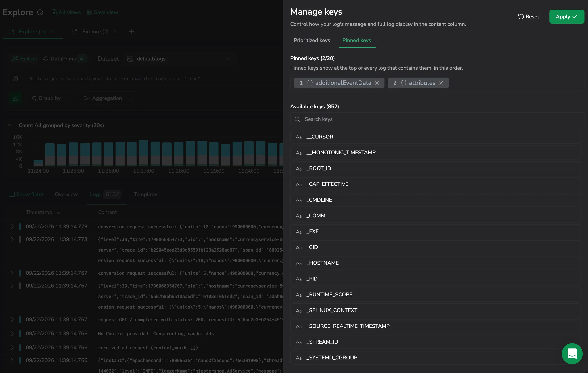588x373 pixels.
Task: Click the additionalEventData pinned chip
Action: click(339, 83)
